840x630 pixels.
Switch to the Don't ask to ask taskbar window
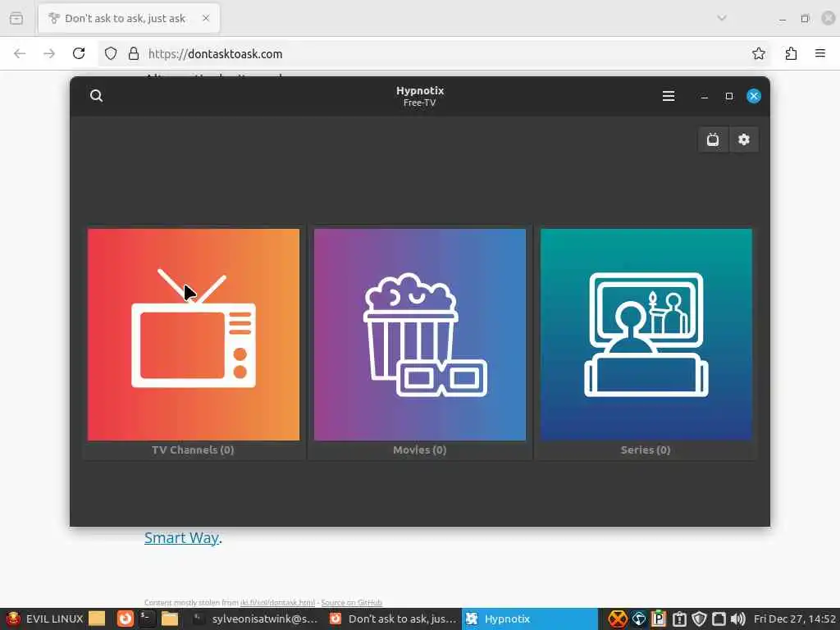(x=392, y=619)
